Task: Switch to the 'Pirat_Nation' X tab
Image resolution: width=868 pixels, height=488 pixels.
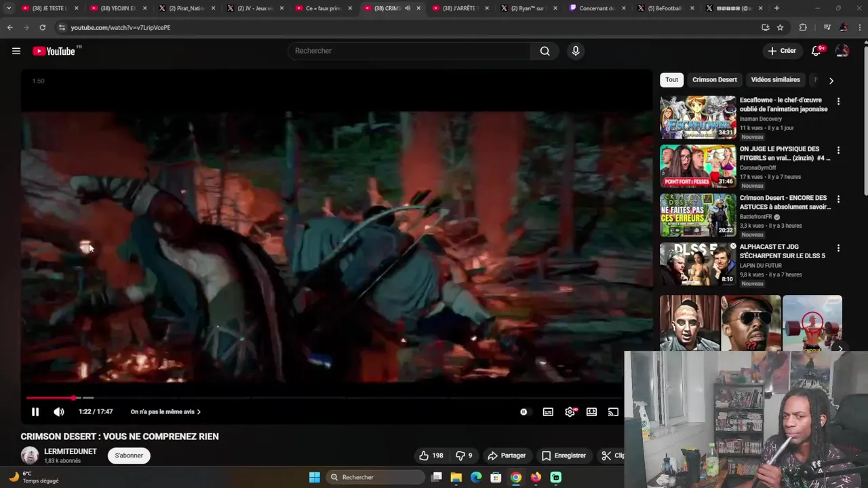Action: point(186,8)
